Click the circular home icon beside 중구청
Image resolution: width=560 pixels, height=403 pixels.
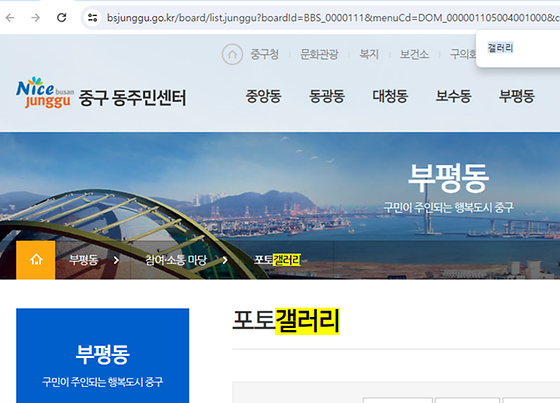232,54
